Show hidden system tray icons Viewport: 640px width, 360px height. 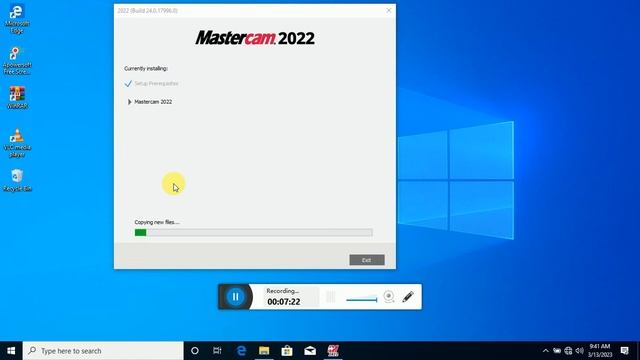click(x=545, y=351)
